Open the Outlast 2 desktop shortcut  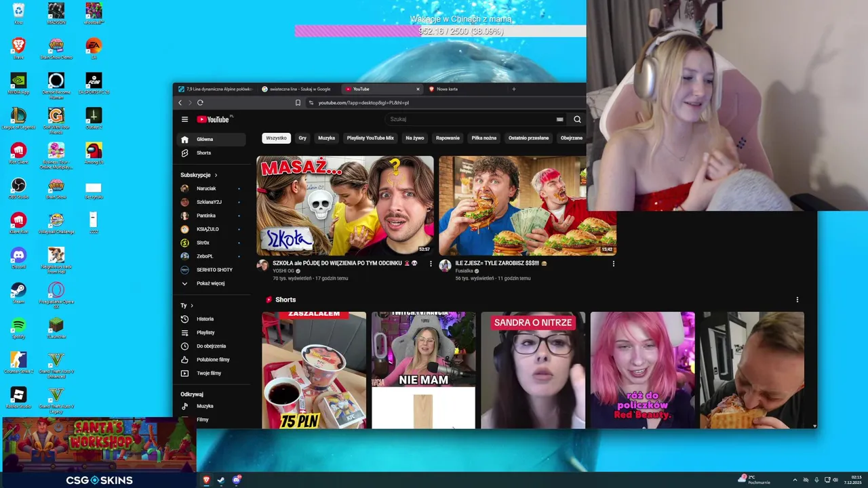94,118
